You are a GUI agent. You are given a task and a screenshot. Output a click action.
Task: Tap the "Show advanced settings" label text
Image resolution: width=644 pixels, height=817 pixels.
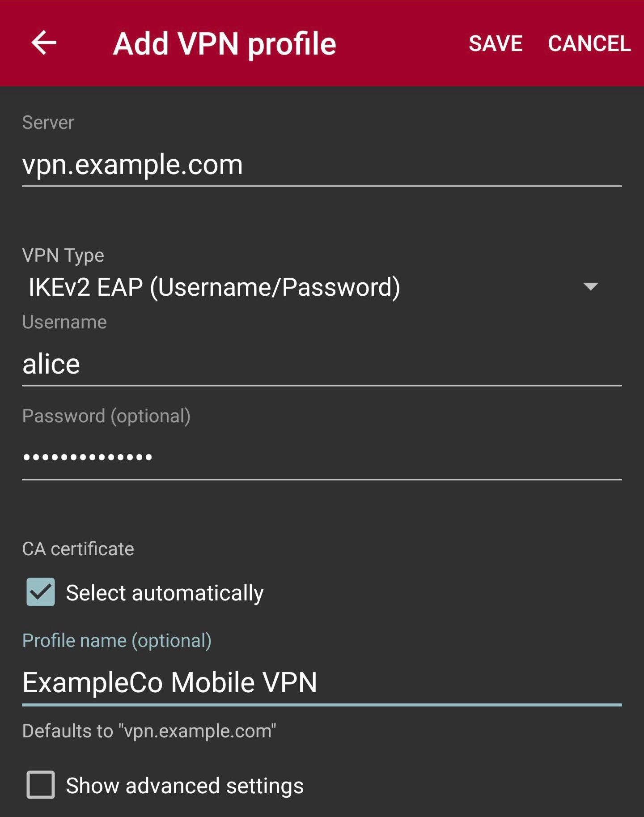185,786
